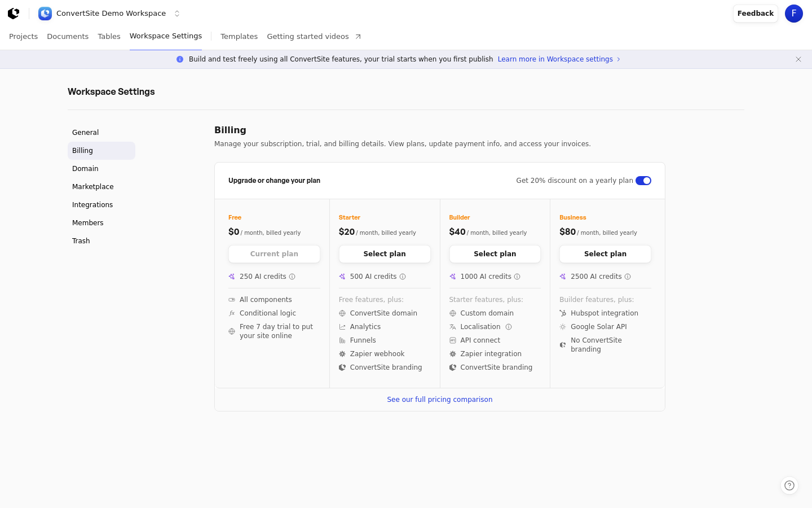This screenshot has height=508, width=812.
Task: Open the Templates tab
Action: coord(239,37)
